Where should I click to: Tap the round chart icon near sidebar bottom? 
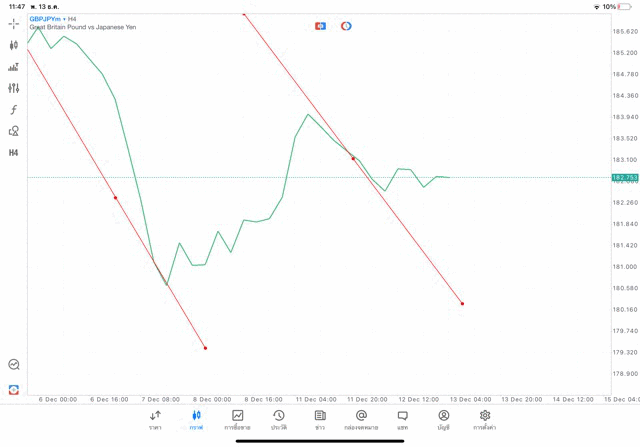coord(14,365)
